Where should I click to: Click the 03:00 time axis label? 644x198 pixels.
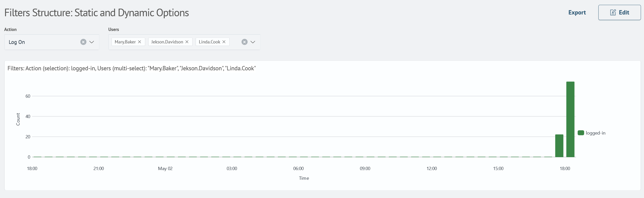tap(232, 169)
